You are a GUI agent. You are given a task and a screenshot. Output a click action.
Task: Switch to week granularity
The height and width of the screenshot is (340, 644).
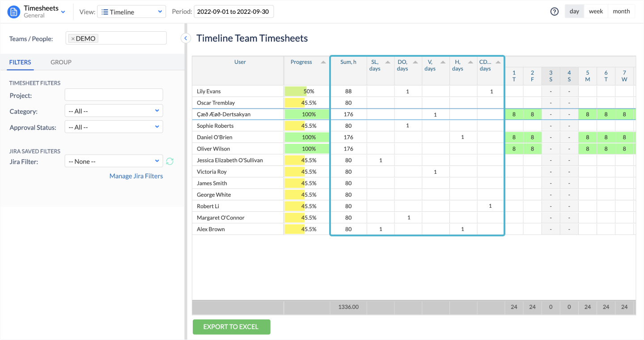pyautogui.click(x=596, y=12)
